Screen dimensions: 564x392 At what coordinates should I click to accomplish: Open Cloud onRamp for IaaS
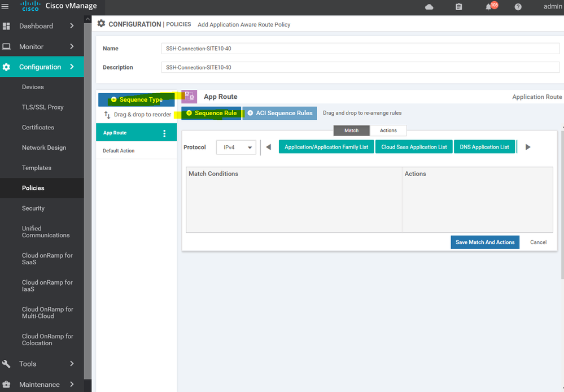47,286
